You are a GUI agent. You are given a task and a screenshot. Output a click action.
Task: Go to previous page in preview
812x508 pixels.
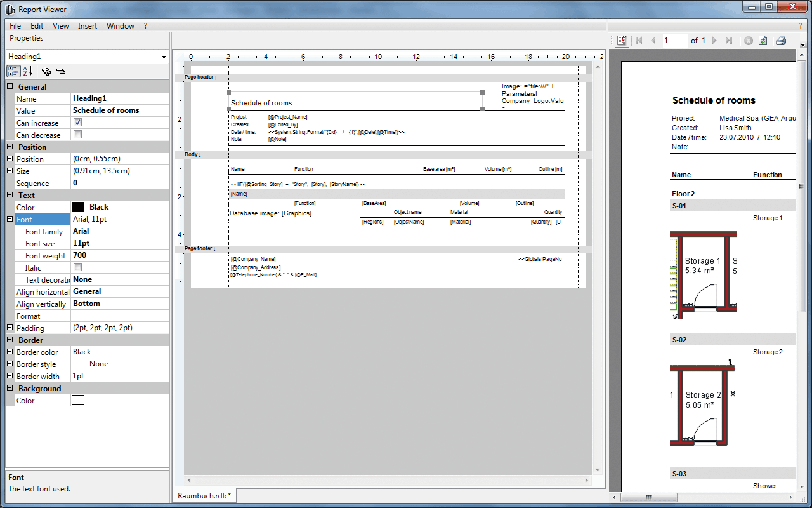[653, 40]
